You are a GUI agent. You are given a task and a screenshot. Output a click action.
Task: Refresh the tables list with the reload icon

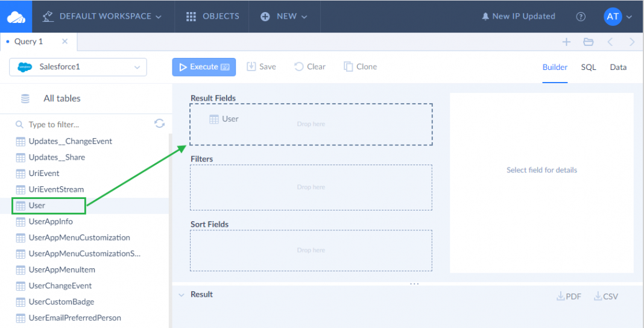[x=159, y=124]
